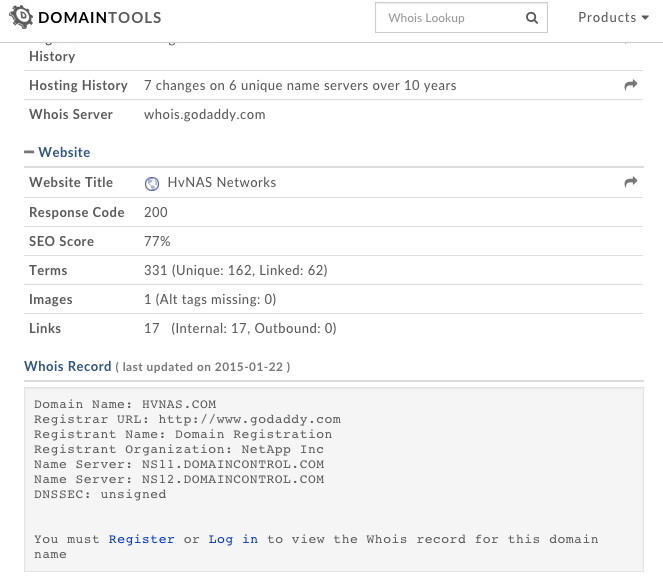
Task: Click the share arrow on Website Title row
Action: pyautogui.click(x=630, y=183)
